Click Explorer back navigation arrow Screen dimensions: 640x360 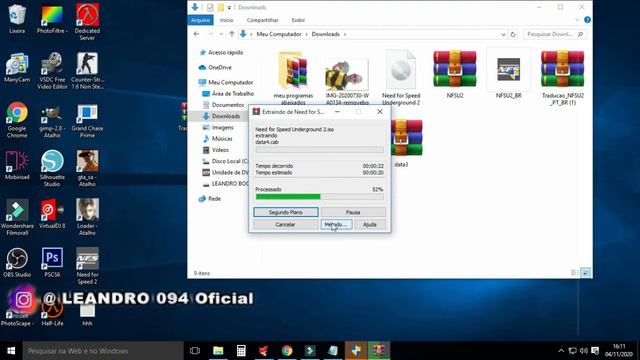[x=196, y=34]
